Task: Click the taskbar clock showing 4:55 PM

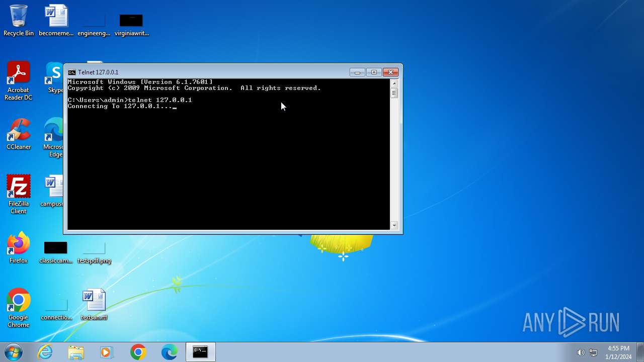Action: [x=618, y=352]
